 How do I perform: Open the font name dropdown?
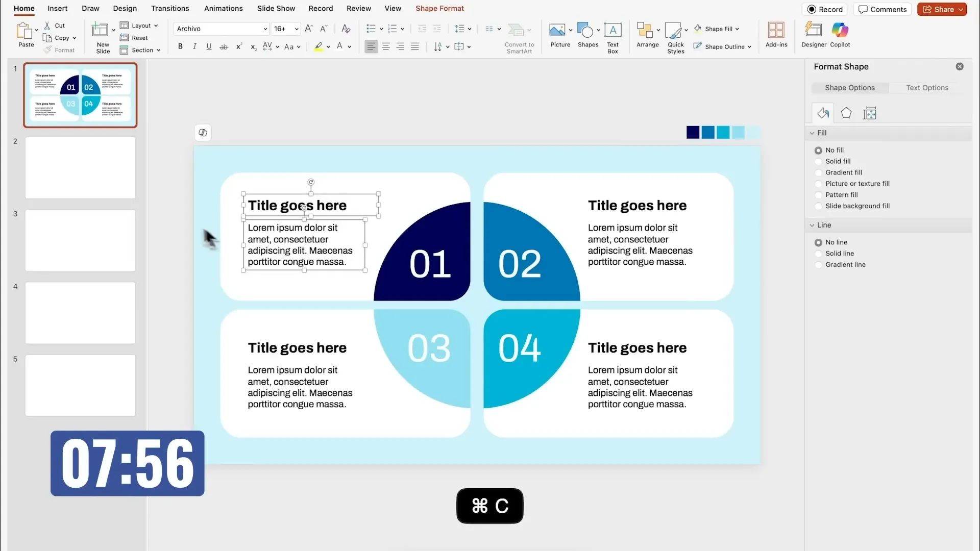265,29
